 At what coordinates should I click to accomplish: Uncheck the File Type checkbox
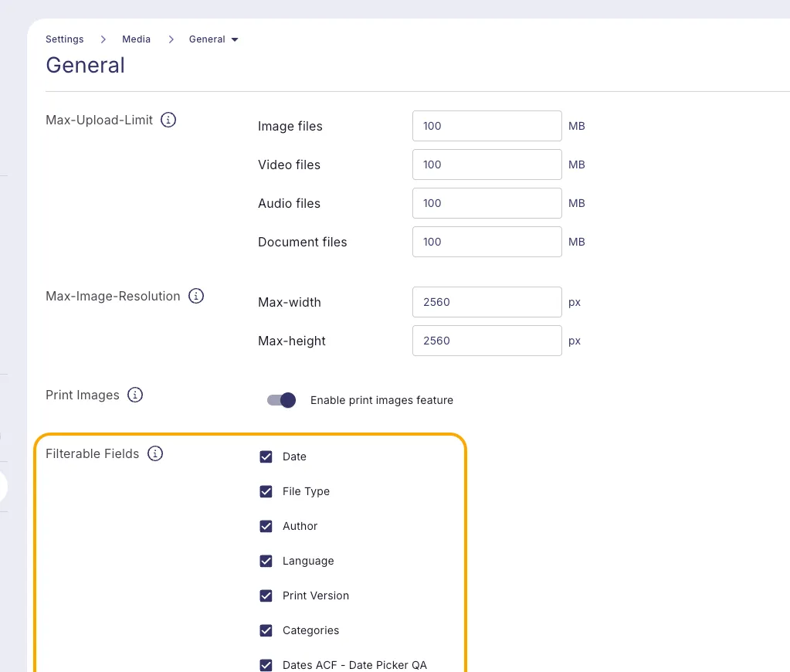click(x=266, y=491)
